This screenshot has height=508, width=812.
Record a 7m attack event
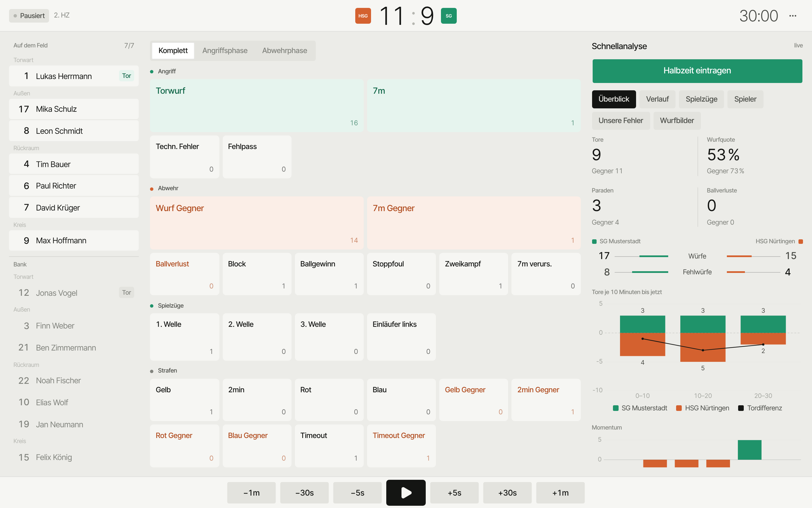(x=474, y=106)
